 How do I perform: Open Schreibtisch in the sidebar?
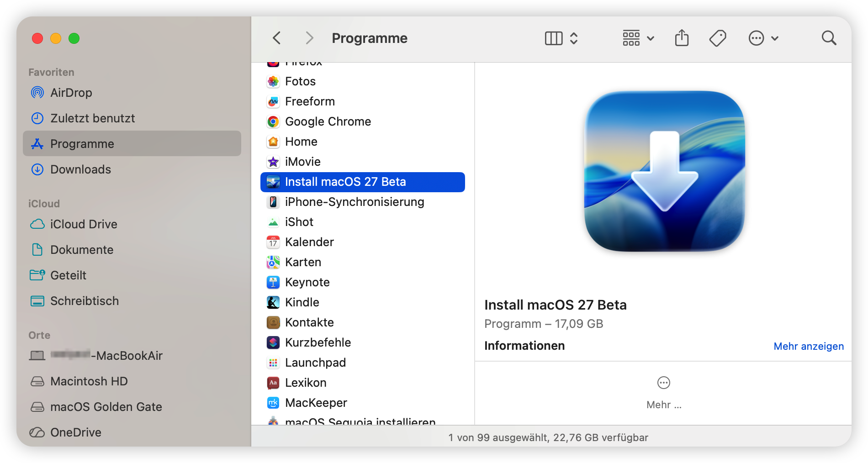[x=132, y=301]
